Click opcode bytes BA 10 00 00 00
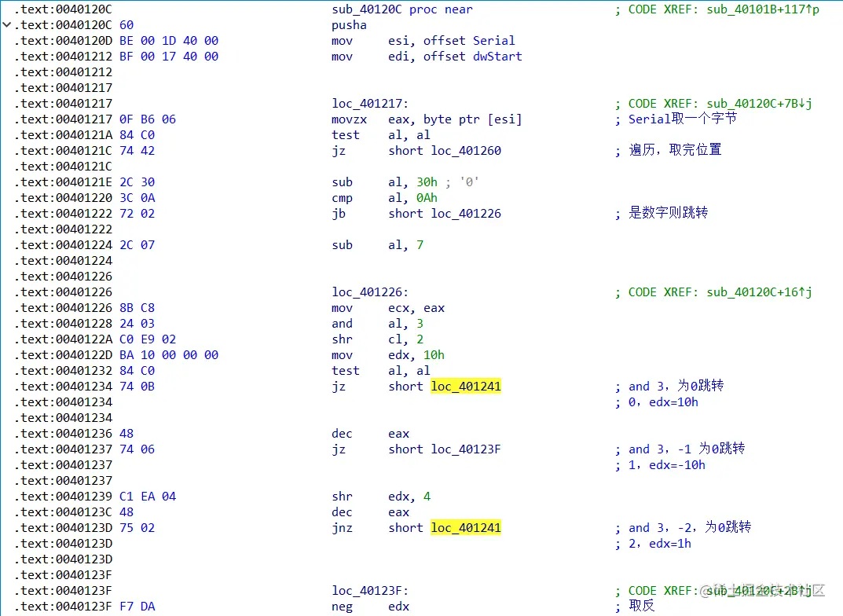843x616 pixels. click(169, 355)
